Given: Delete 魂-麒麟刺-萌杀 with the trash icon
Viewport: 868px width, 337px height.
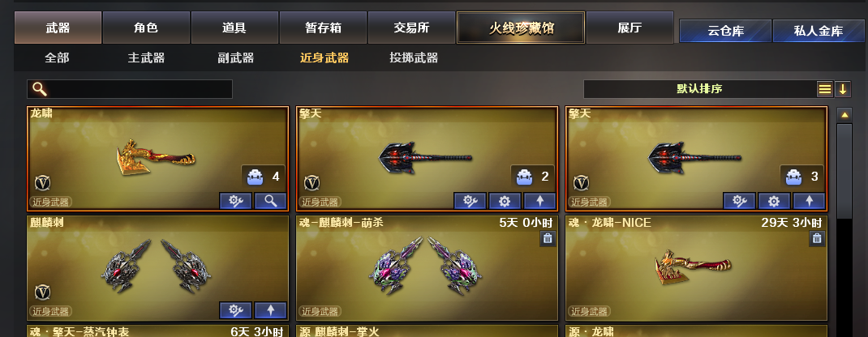Looking at the screenshot, I should [548, 238].
